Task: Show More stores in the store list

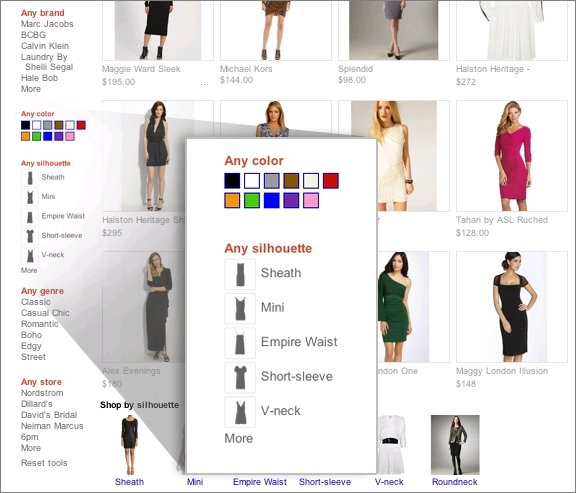Action: 31,448
